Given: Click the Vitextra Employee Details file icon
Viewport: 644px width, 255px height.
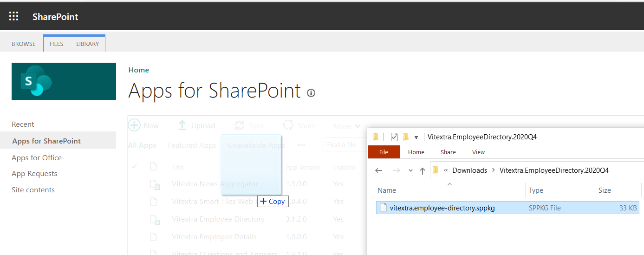Looking at the screenshot, I should [x=153, y=237].
